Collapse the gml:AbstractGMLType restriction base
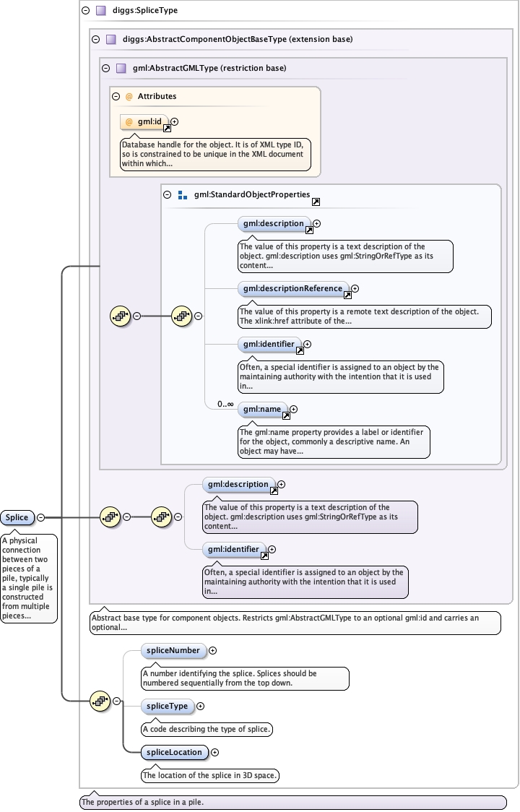The width and height of the screenshot is (520, 812). coord(105,69)
